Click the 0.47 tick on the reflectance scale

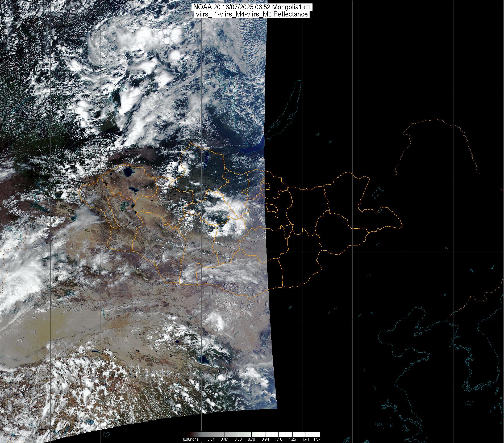(x=224, y=439)
